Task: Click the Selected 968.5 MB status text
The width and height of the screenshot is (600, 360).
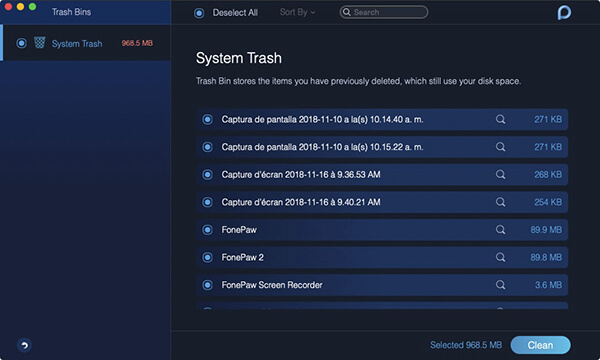Action: [x=466, y=345]
